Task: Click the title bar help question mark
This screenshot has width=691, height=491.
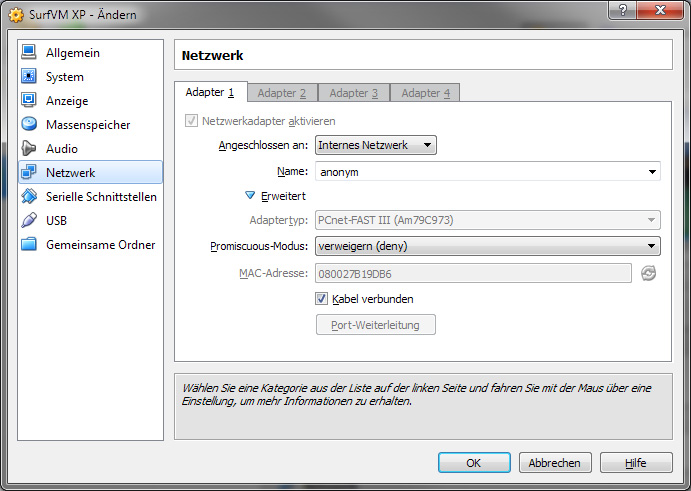Action: coord(622,10)
